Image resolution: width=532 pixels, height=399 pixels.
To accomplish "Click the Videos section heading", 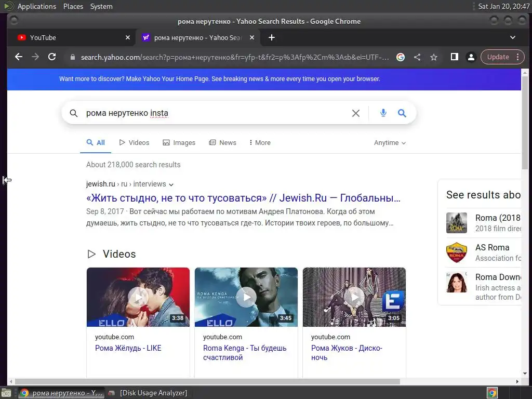I will click(119, 254).
